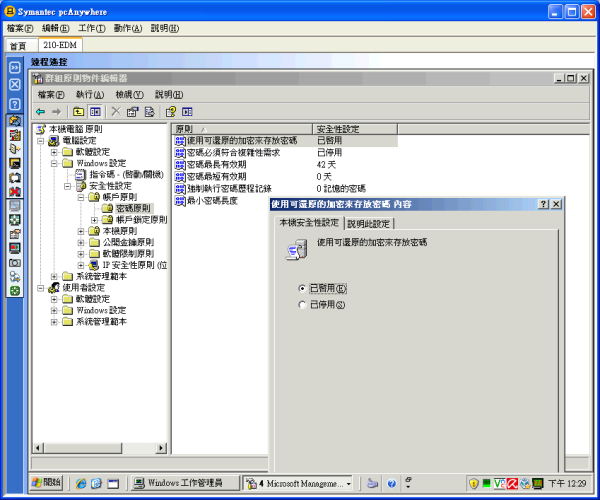
Task: Click the Properties toolbar icon
Action: coord(133,111)
